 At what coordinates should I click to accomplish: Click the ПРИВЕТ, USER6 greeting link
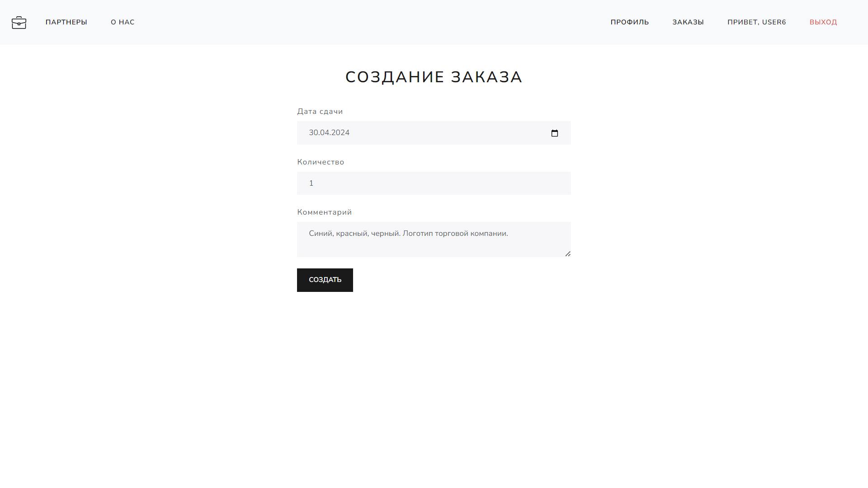pos(757,22)
